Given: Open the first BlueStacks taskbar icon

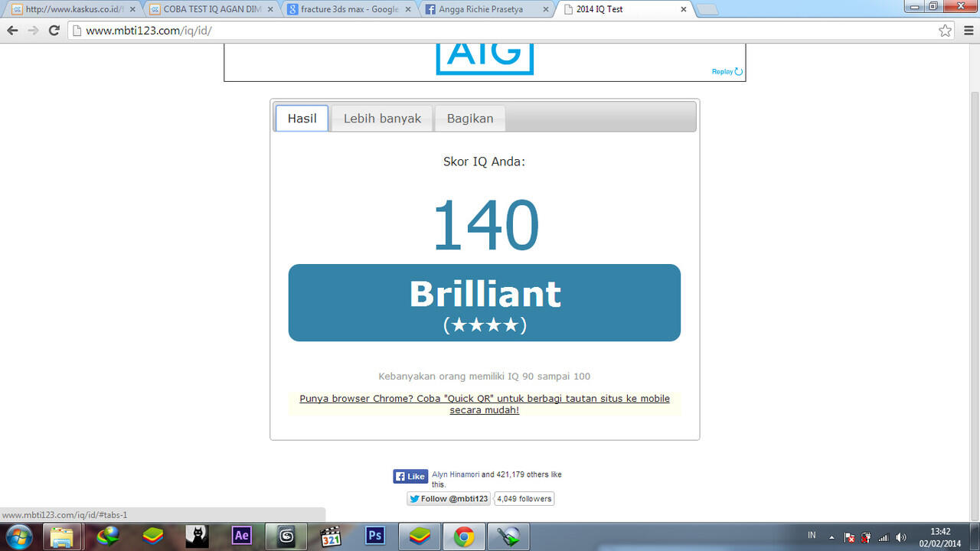Looking at the screenshot, I should click(153, 536).
